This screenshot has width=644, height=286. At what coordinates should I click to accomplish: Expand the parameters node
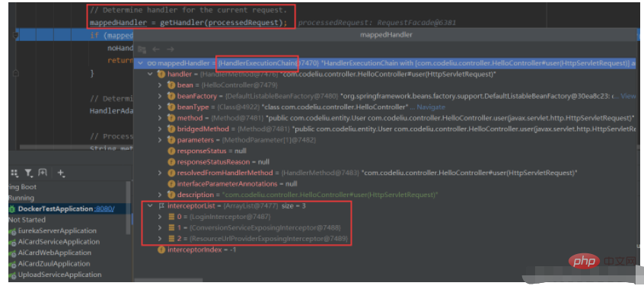(x=160, y=140)
